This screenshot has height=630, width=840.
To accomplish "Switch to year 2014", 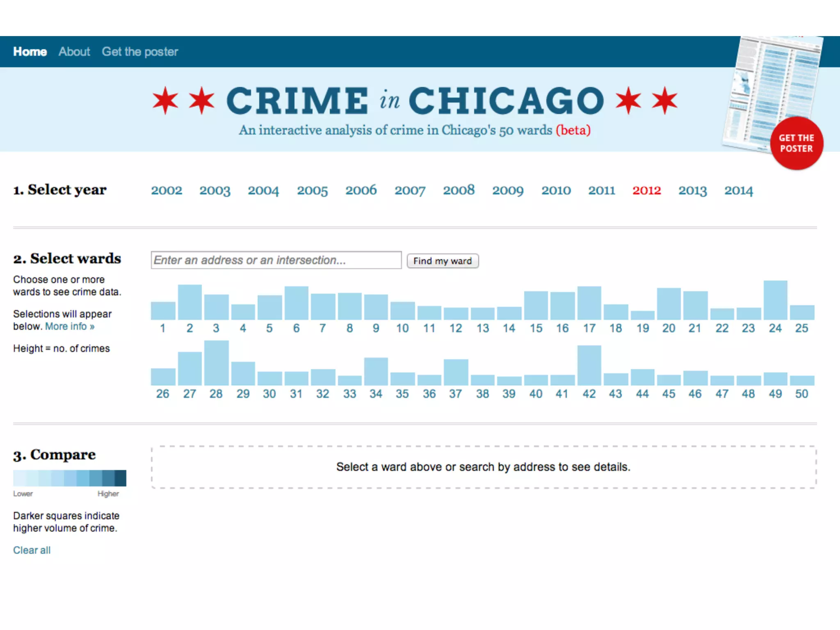I will (738, 190).
